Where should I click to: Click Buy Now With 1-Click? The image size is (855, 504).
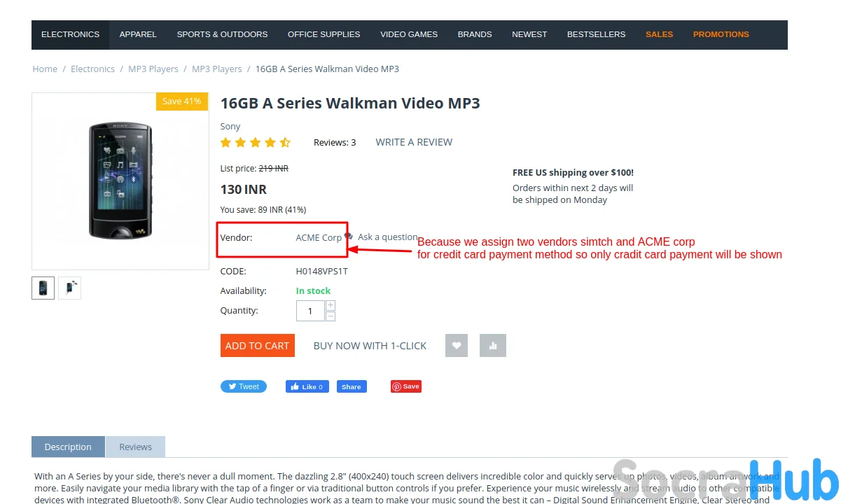(x=370, y=346)
